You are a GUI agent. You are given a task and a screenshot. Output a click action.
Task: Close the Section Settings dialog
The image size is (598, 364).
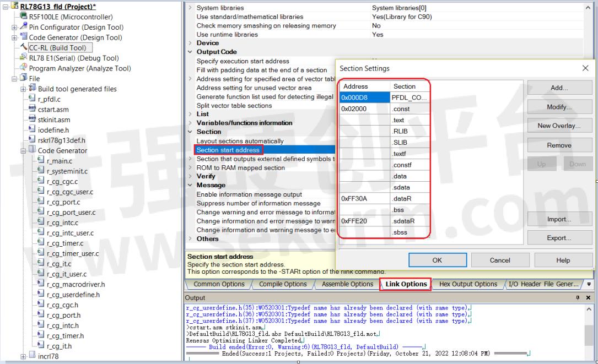pos(585,68)
